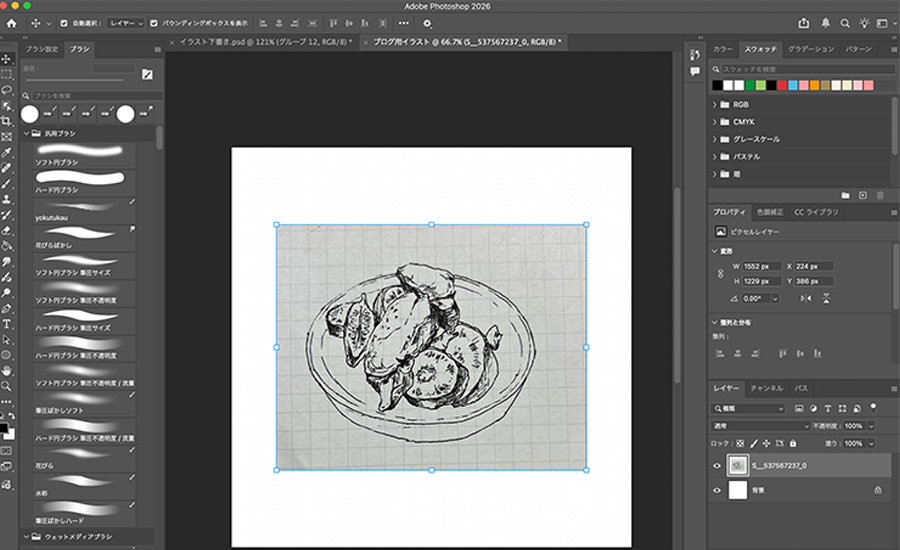The image size is (900, 550).
Task: Collapse the 汎用ブラシ brush group
Action: [25, 133]
